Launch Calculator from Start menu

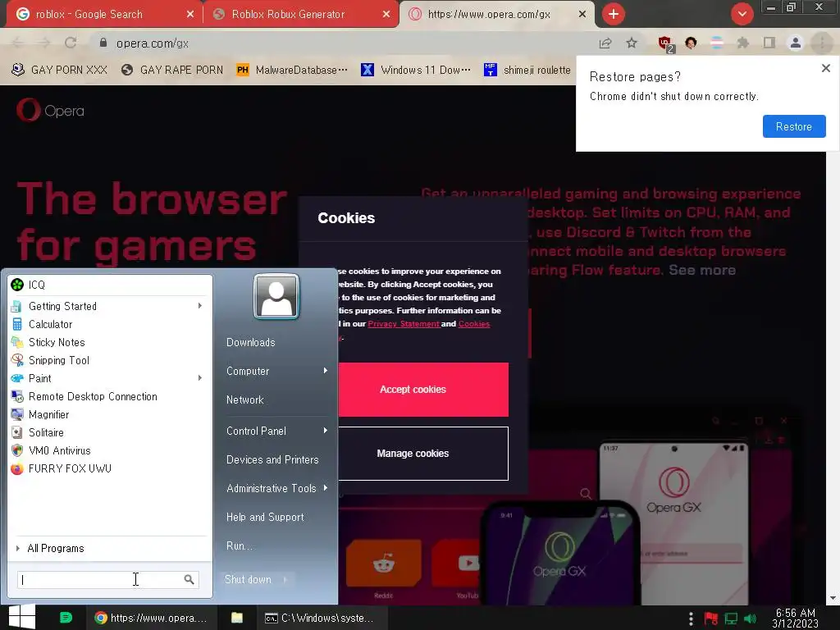tap(111, 324)
